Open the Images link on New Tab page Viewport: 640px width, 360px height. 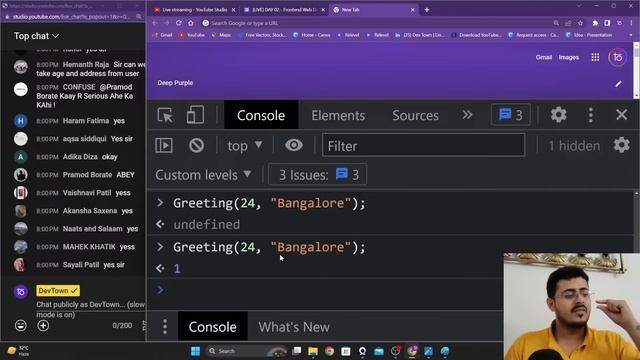click(569, 57)
